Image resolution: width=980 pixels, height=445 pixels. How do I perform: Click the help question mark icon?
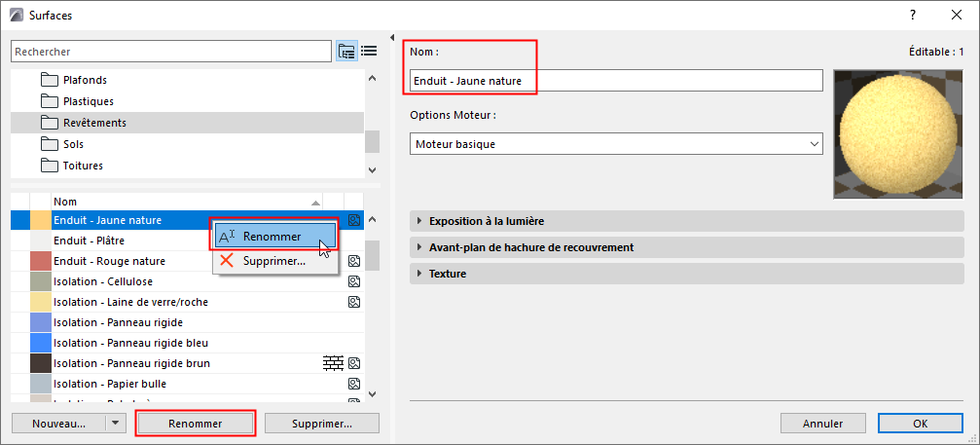pos(913,16)
